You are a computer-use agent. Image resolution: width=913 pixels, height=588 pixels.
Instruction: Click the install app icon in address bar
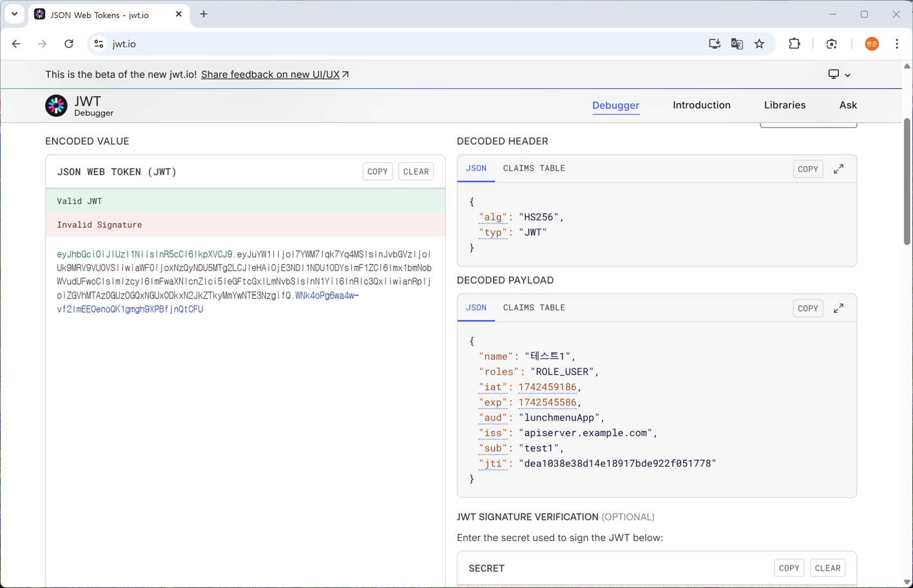point(715,44)
